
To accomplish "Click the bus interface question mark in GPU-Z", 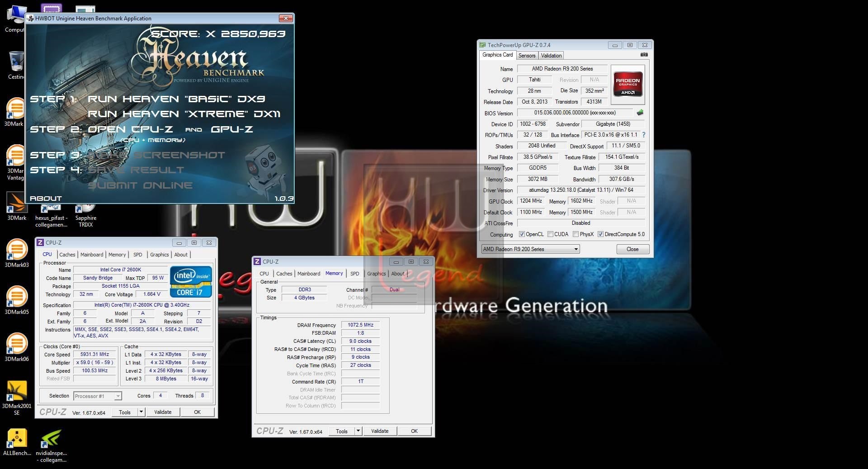I will click(x=644, y=135).
